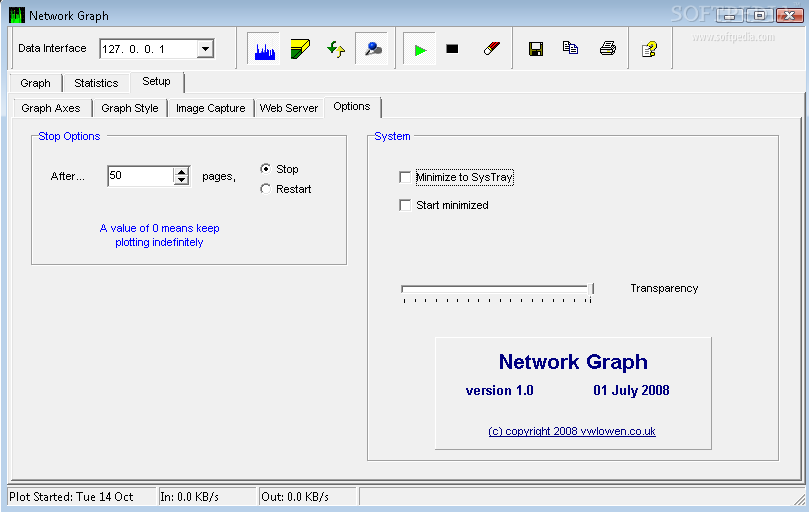Click the Transparency slider thumb

pos(590,289)
